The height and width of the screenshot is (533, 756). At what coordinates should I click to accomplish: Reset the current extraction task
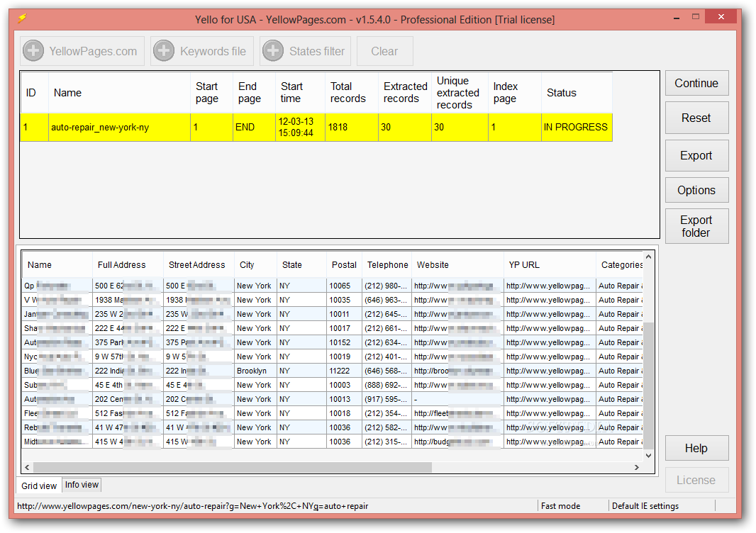696,118
